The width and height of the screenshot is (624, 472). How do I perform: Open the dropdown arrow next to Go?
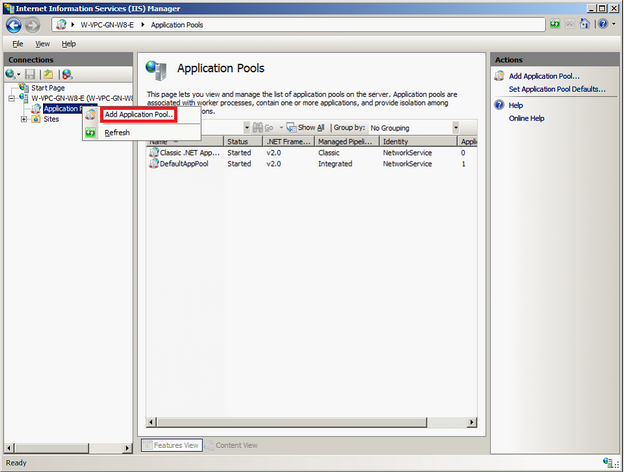pos(281,128)
